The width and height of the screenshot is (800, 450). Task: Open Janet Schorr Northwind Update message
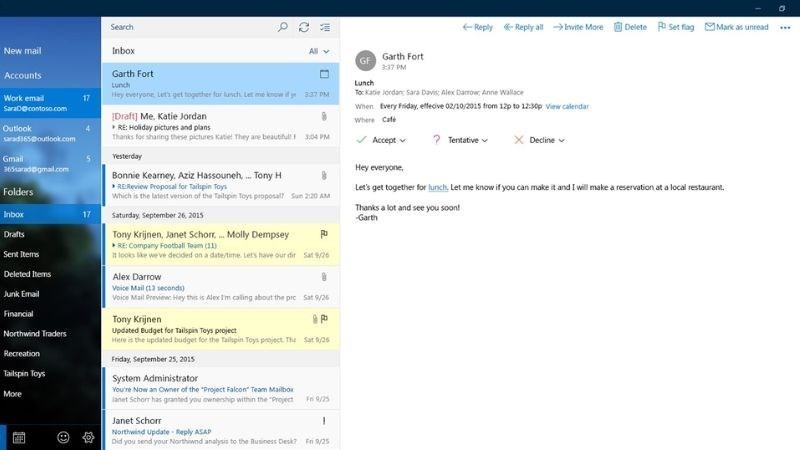pyautogui.click(x=220, y=430)
